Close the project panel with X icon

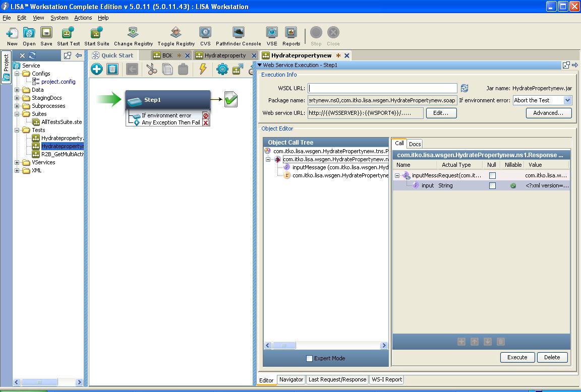tap(22, 55)
